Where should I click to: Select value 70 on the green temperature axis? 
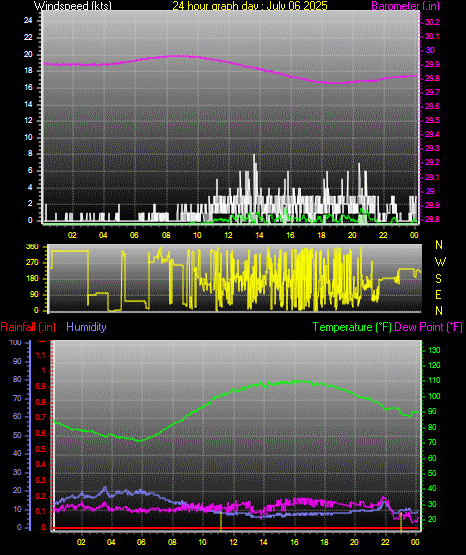[432, 443]
